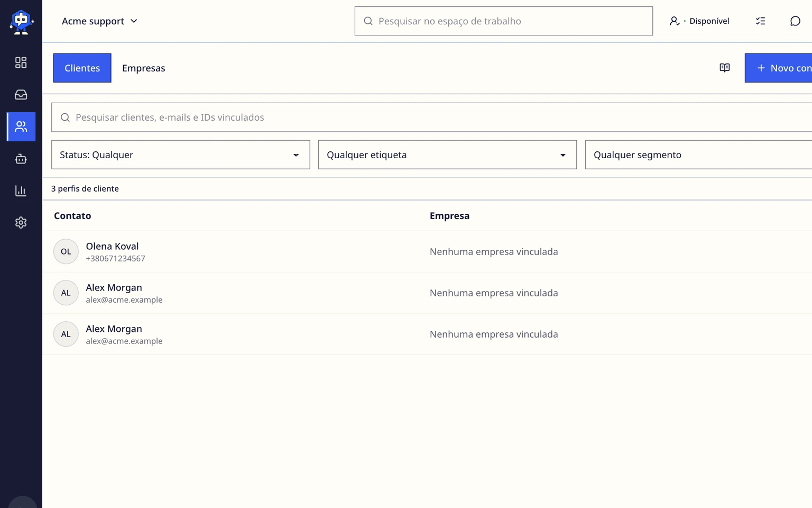Open the bot automation icon in sidebar
This screenshot has height=508, width=812.
21,159
